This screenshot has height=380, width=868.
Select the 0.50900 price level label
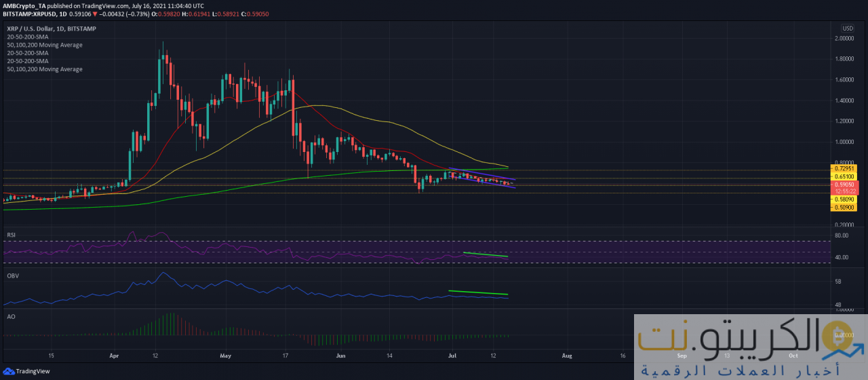pos(844,207)
